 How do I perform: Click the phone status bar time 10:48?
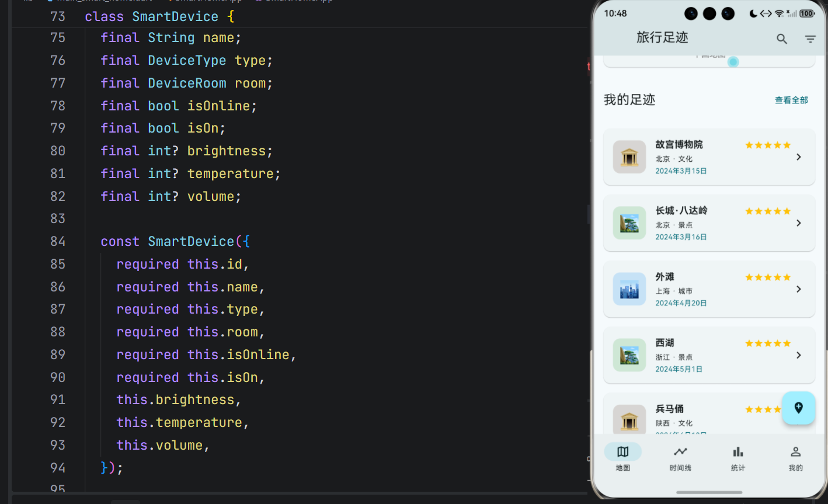point(615,13)
